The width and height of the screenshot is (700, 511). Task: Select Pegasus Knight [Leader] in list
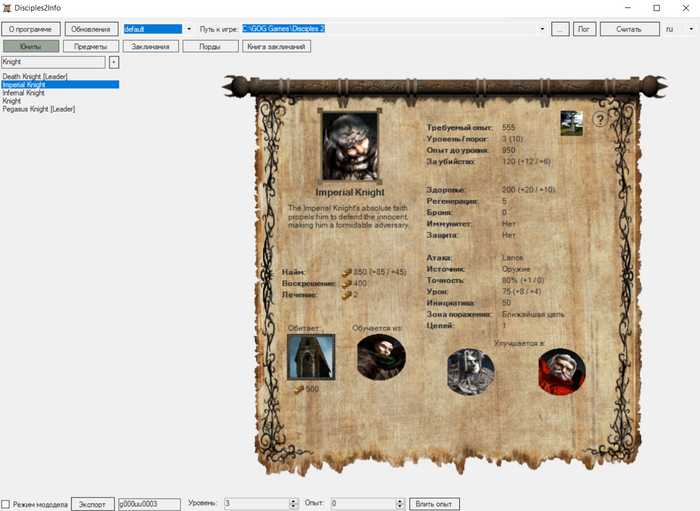39,109
